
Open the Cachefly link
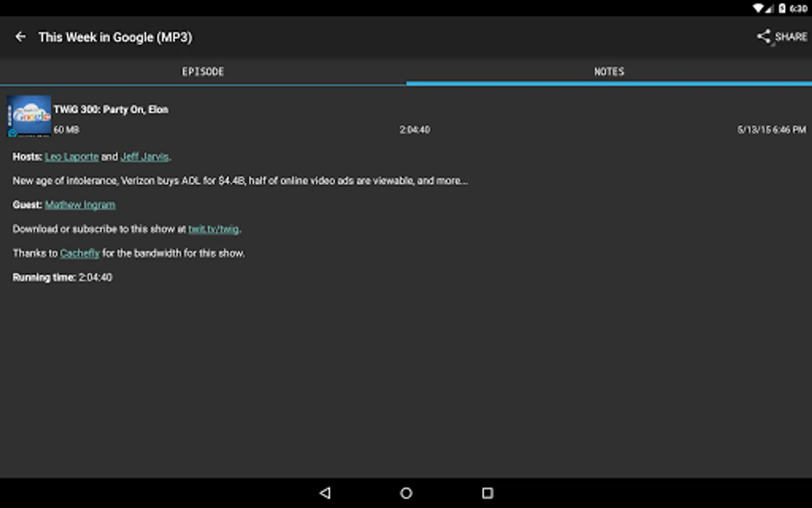coord(80,253)
